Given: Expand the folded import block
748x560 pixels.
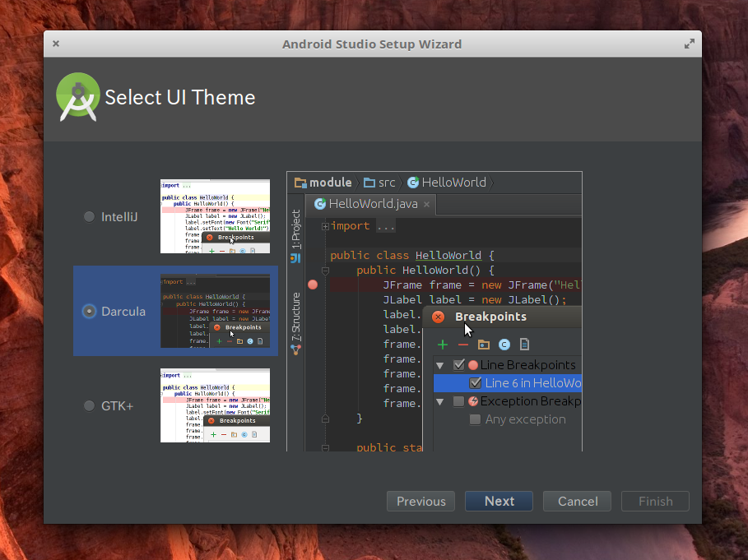Looking at the screenshot, I should tap(325, 226).
